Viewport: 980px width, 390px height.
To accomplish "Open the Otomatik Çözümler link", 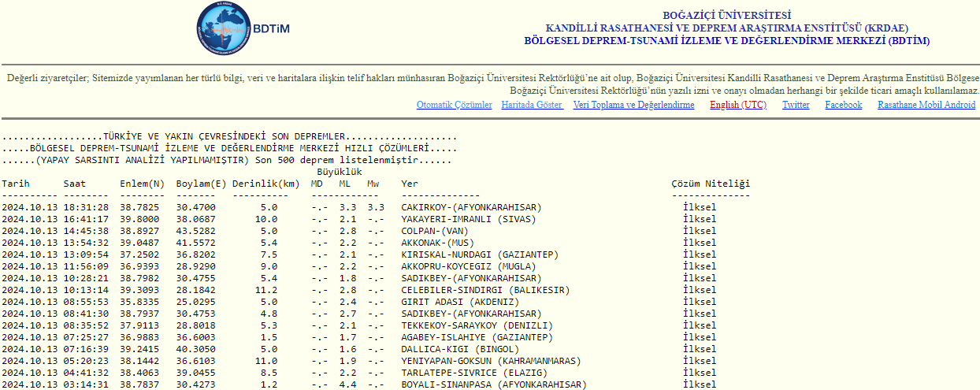I will (454, 105).
